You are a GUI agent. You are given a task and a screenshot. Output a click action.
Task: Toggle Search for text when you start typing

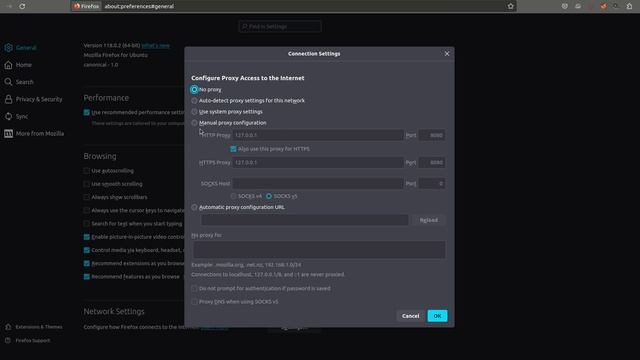tap(87, 224)
